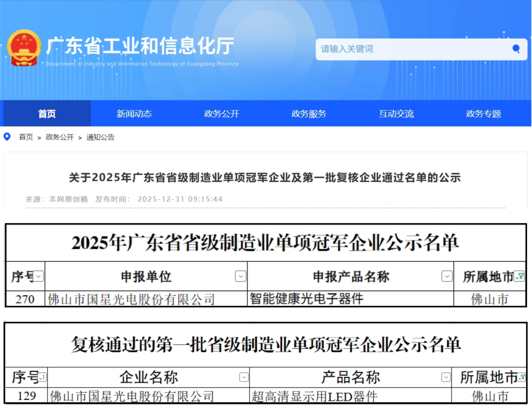Click the announcement title about 2025 champion enterprises
This screenshot has height=409, width=532.
click(x=265, y=177)
